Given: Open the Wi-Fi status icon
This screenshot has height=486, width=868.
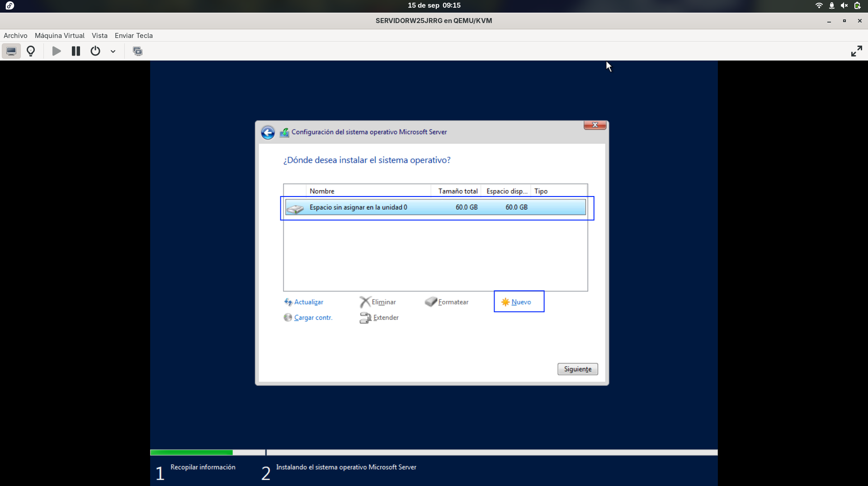Looking at the screenshot, I should (x=819, y=5).
